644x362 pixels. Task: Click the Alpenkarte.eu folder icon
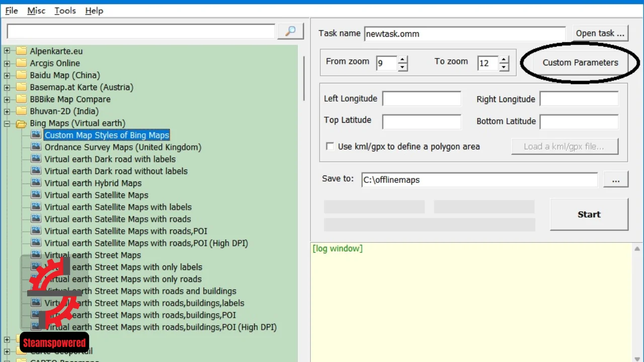click(21, 51)
